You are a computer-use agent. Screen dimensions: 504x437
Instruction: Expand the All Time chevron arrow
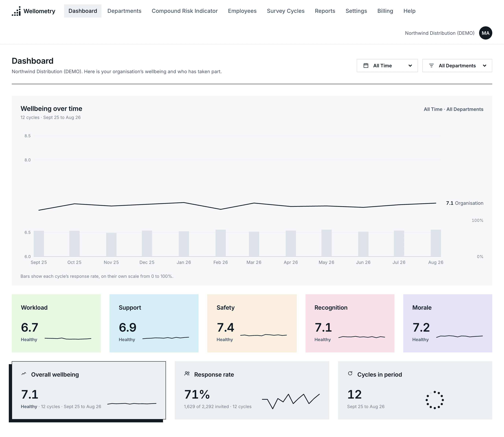(410, 66)
